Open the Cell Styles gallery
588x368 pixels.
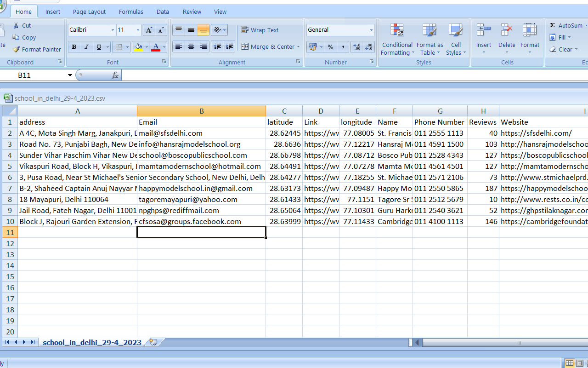(x=456, y=40)
